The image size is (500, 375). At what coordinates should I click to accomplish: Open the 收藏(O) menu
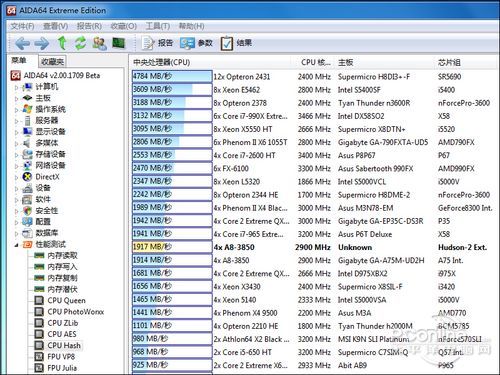pyautogui.click(x=124, y=26)
